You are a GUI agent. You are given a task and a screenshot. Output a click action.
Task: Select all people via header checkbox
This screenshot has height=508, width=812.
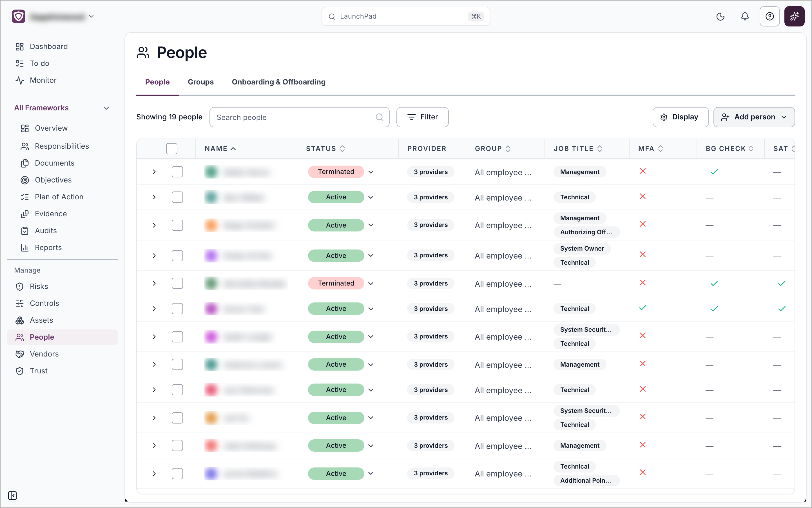coord(172,148)
